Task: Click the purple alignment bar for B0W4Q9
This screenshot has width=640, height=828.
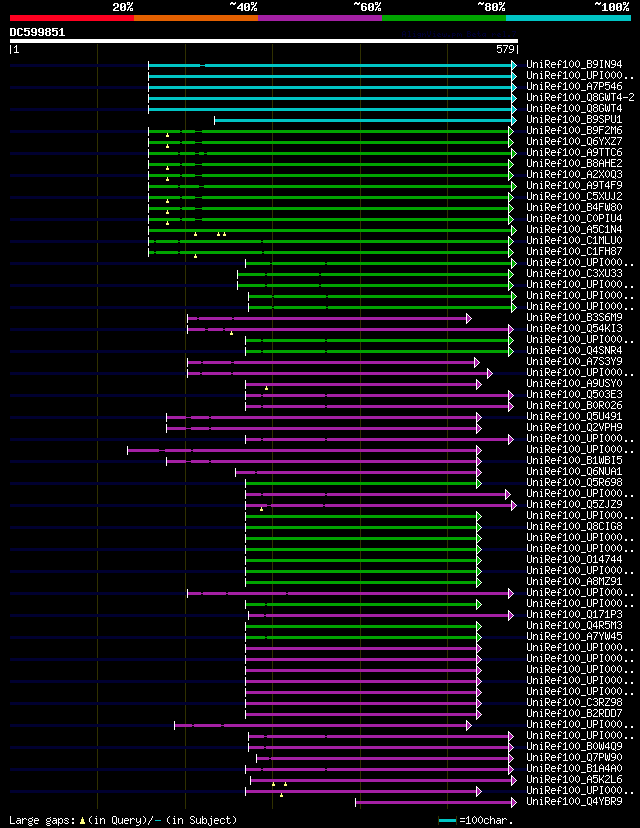Action: pos(379,748)
